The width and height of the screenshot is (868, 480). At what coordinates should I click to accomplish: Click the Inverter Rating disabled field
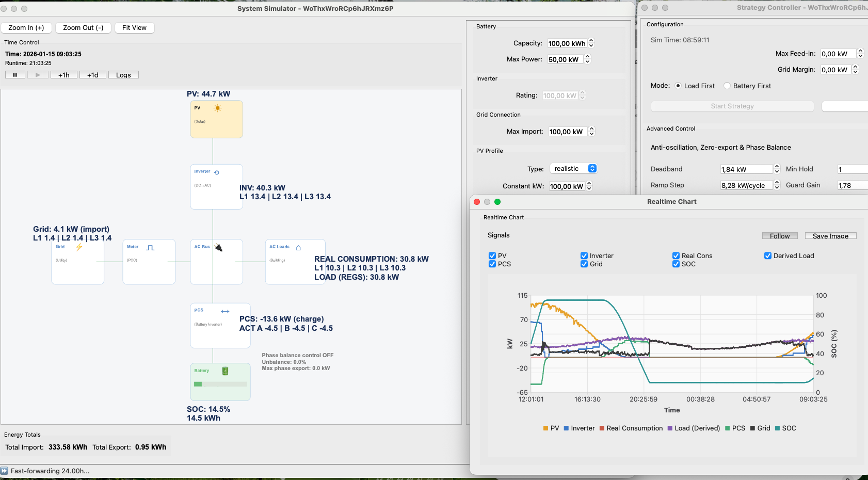560,95
